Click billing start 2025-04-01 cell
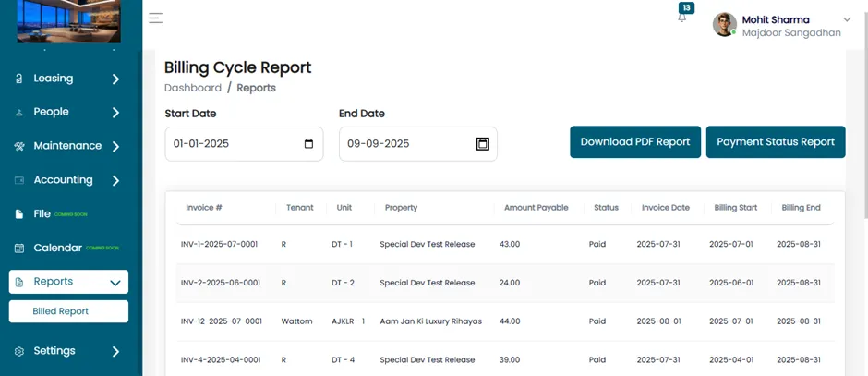This screenshot has height=376, width=868. 731,360
